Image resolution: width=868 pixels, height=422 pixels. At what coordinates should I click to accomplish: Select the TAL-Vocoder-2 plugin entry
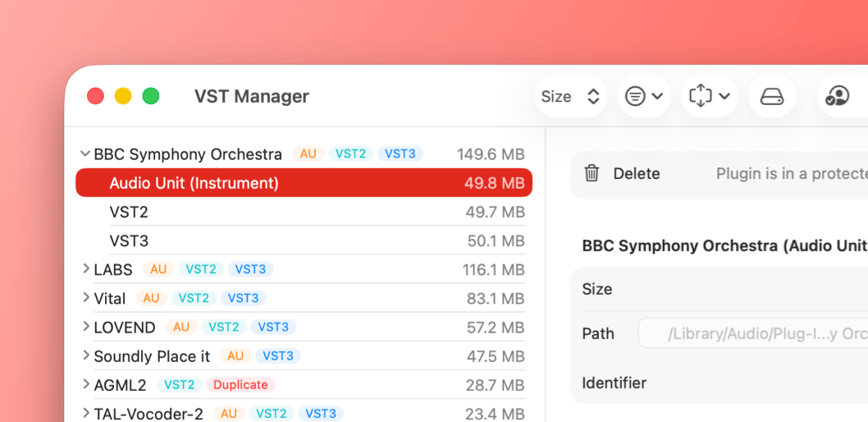(x=148, y=414)
